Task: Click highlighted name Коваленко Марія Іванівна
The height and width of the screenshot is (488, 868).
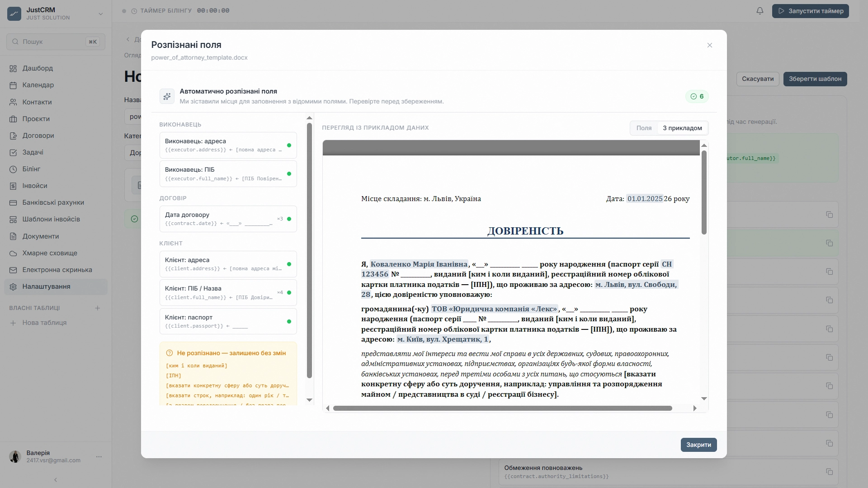Action: tap(419, 264)
